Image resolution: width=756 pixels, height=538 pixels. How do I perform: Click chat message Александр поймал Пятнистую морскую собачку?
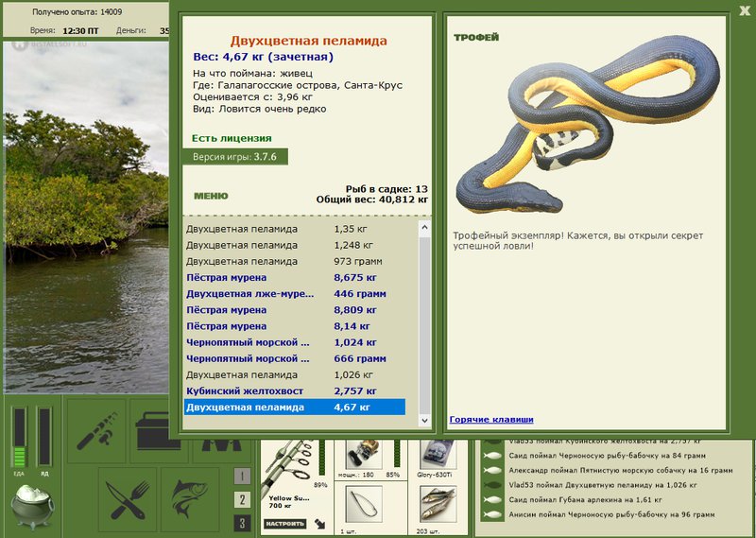(x=621, y=471)
